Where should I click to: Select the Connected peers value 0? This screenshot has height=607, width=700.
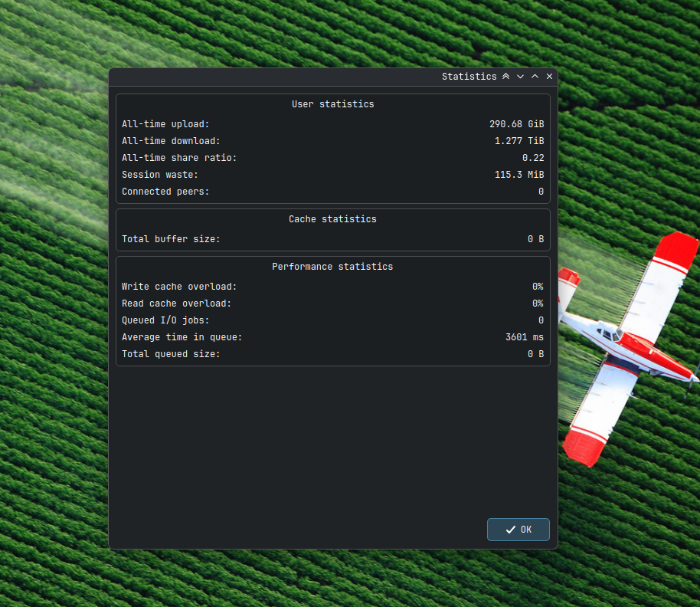tap(541, 192)
